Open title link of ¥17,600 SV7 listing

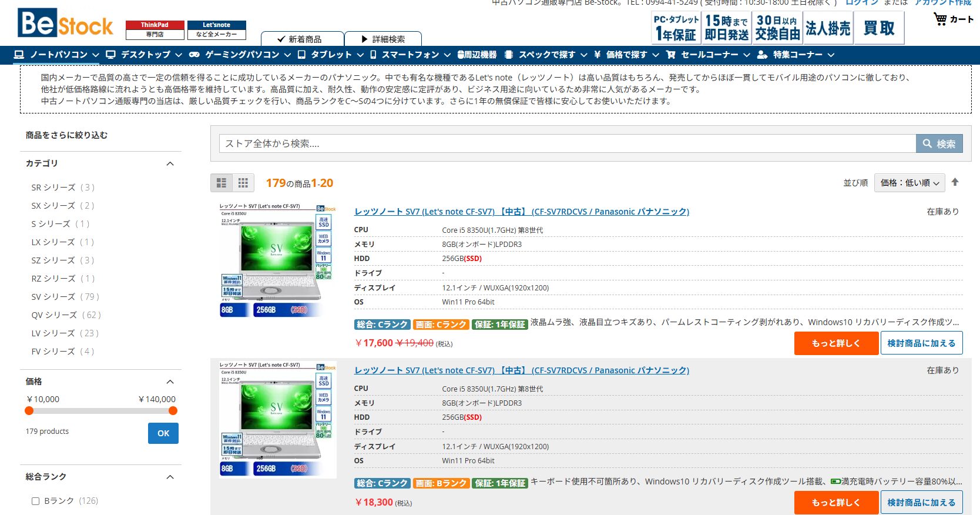tap(522, 212)
